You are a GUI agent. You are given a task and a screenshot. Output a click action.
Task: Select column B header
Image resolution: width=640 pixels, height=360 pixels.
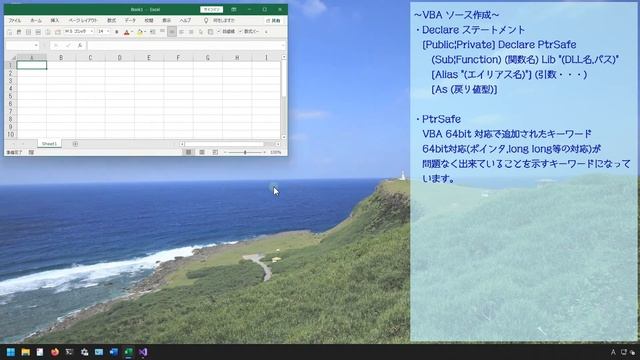(61, 58)
